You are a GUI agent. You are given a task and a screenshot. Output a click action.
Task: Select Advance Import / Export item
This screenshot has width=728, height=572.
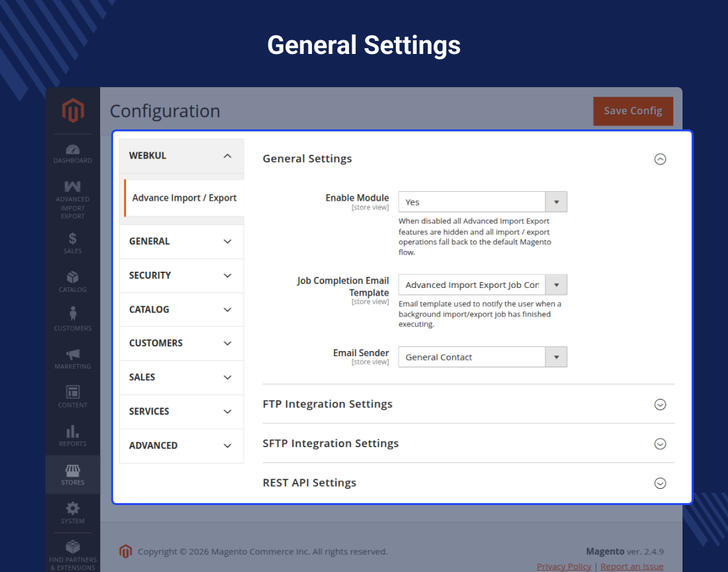click(x=184, y=198)
